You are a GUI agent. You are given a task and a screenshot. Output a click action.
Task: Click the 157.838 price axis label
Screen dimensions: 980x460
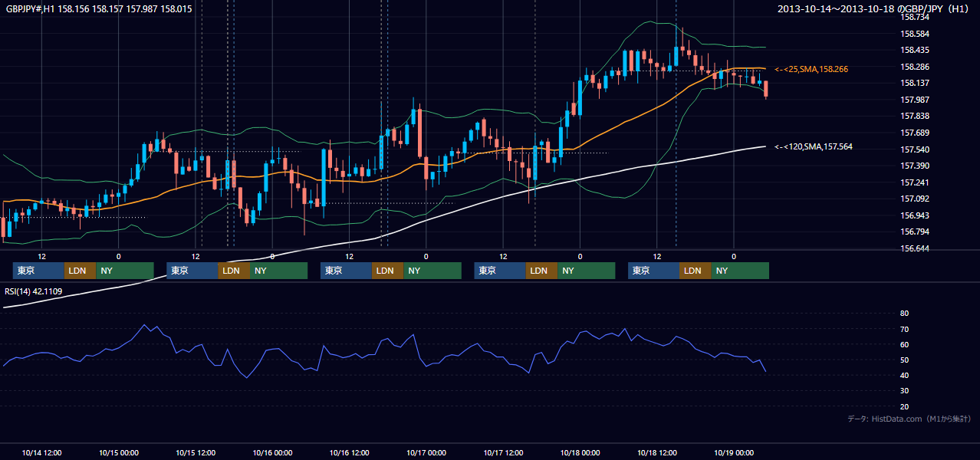coord(916,116)
